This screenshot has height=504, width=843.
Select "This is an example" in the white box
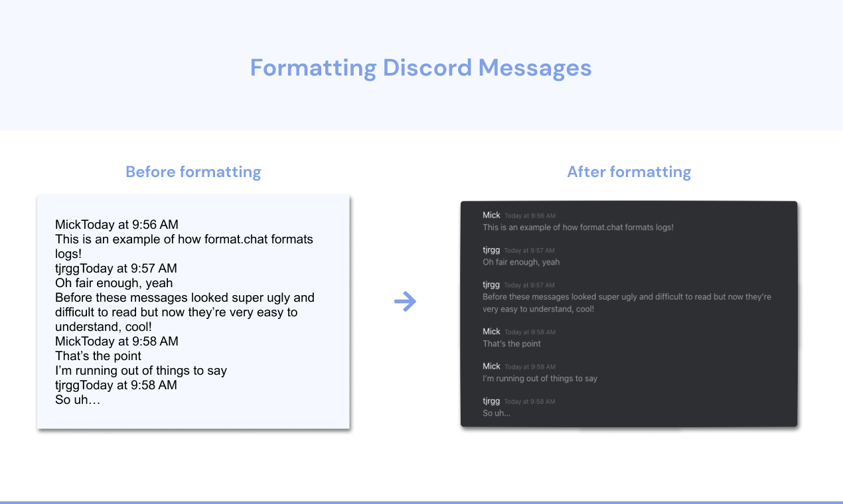tap(106, 239)
